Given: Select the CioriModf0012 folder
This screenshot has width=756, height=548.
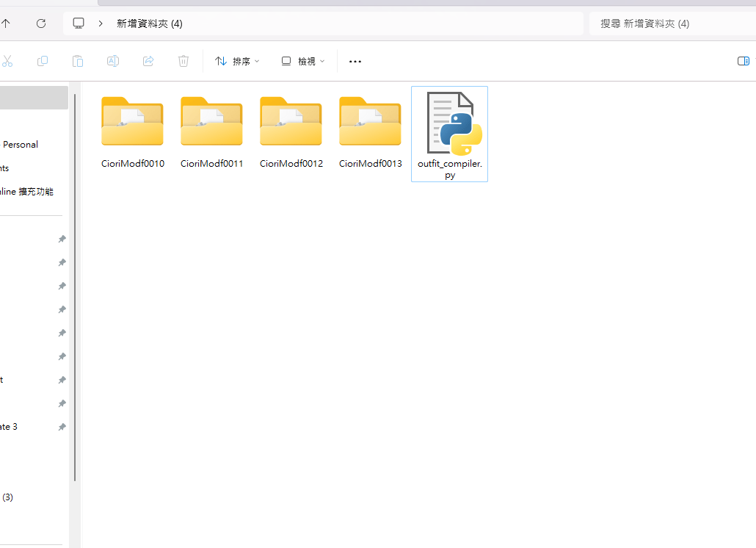Looking at the screenshot, I should click(291, 132).
